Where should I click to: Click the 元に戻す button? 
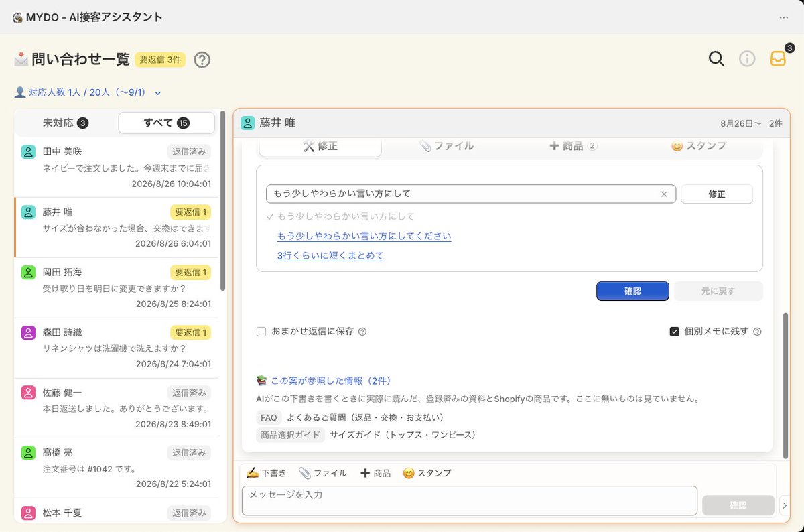[x=718, y=291]
